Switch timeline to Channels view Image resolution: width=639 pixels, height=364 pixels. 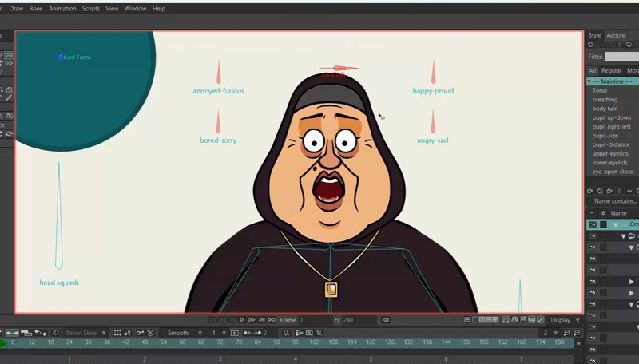click(x=12, y=333)
